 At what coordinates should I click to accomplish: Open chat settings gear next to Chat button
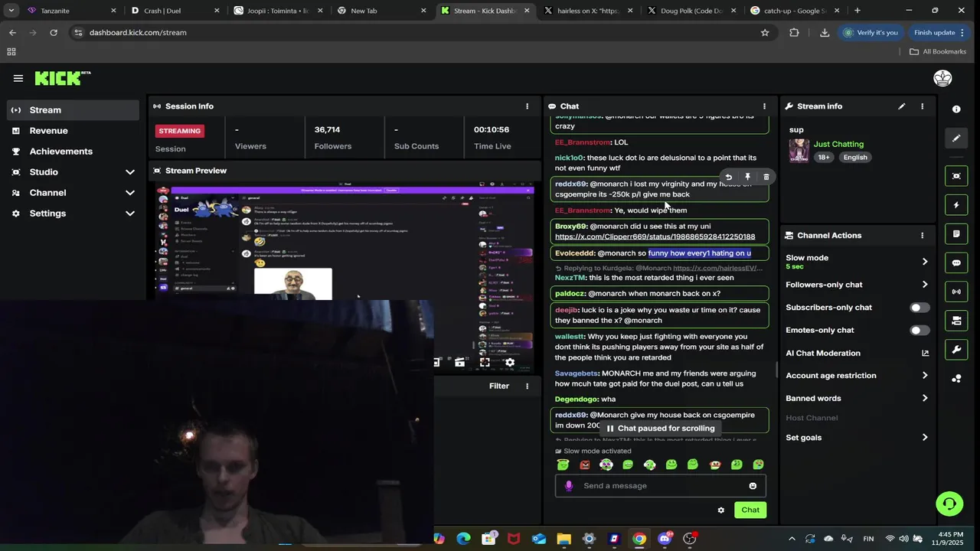point(720,510)
